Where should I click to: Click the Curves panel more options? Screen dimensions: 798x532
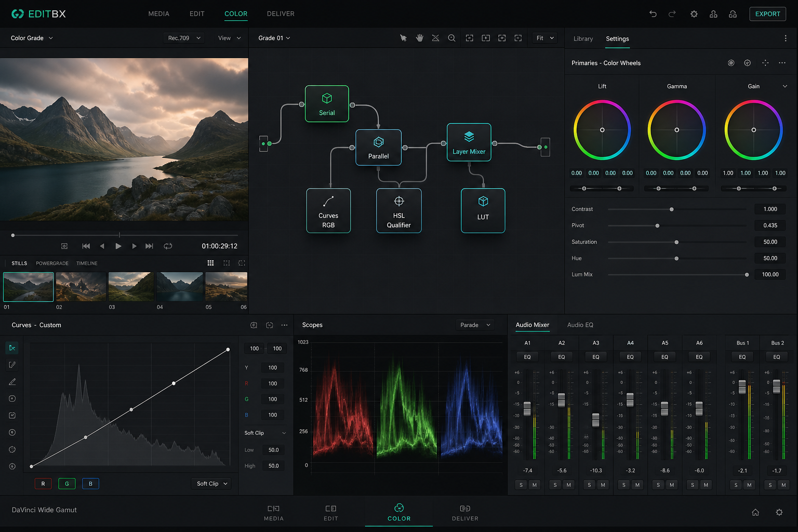(x=284, y=325)
